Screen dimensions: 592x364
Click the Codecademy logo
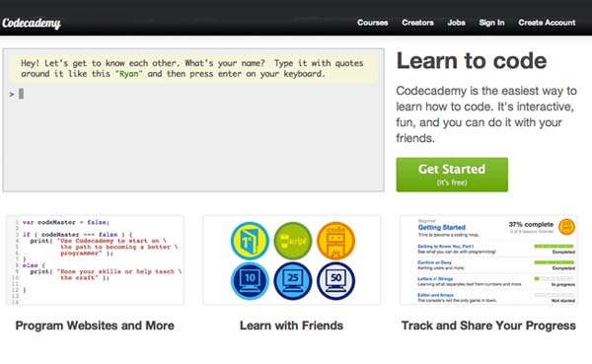pos(32,23)
